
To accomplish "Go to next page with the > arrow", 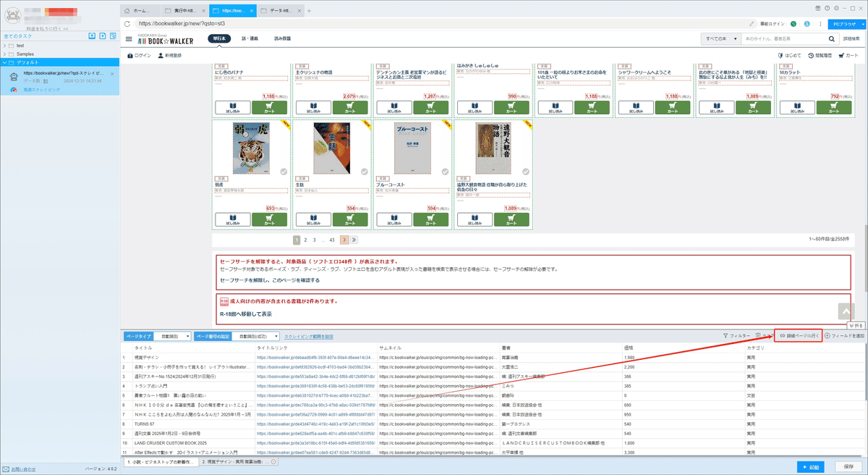I will pos(344,239).
